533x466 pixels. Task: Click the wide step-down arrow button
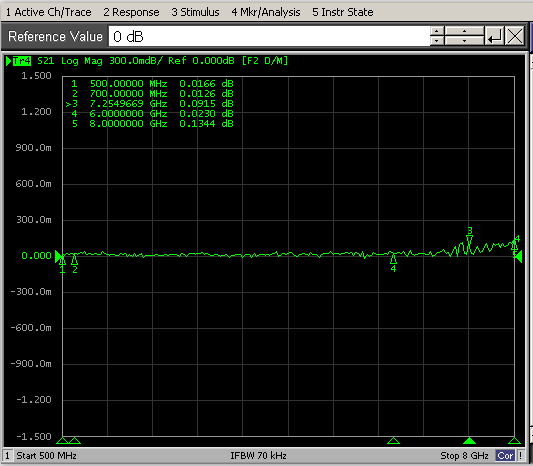click(464, 41)
